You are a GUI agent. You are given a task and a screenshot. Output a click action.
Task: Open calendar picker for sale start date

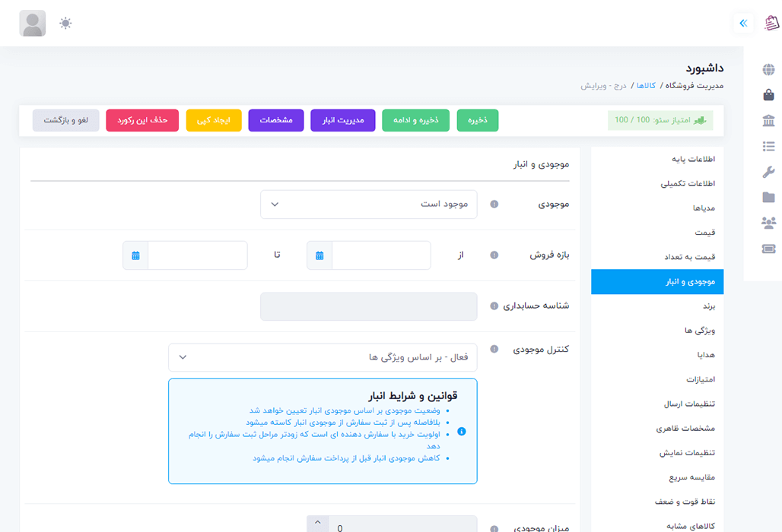click(x=319, y=255)
